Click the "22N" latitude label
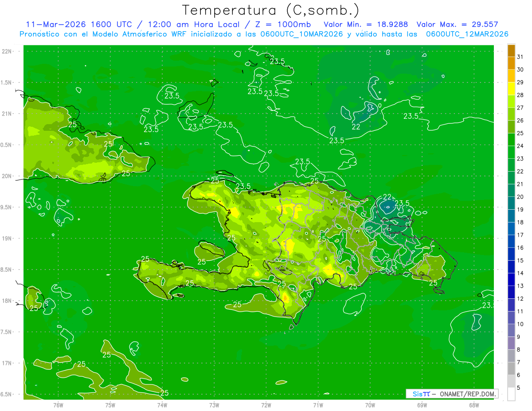The width and height of the screenshot is (532, 411). (x=6, y=51)
